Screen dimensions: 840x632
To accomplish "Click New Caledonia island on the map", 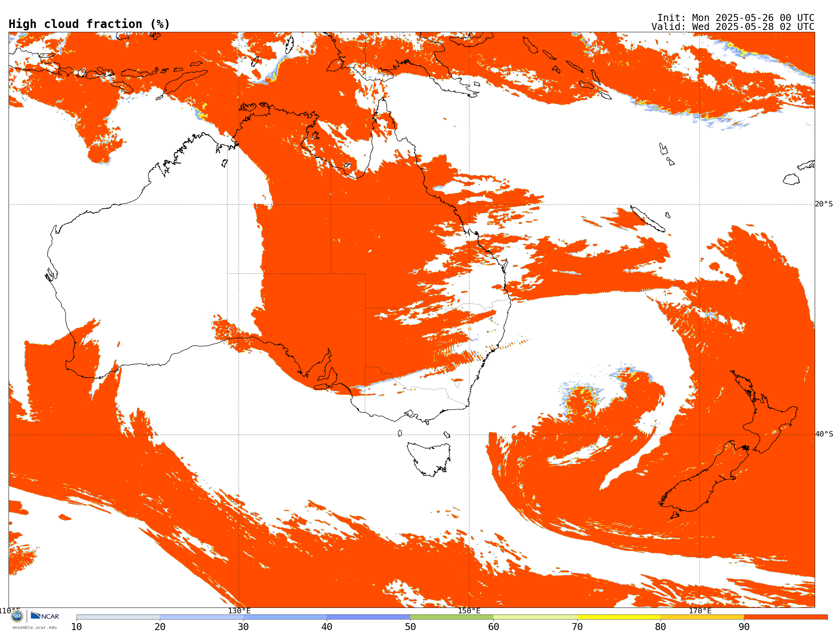I will (647, 219).
